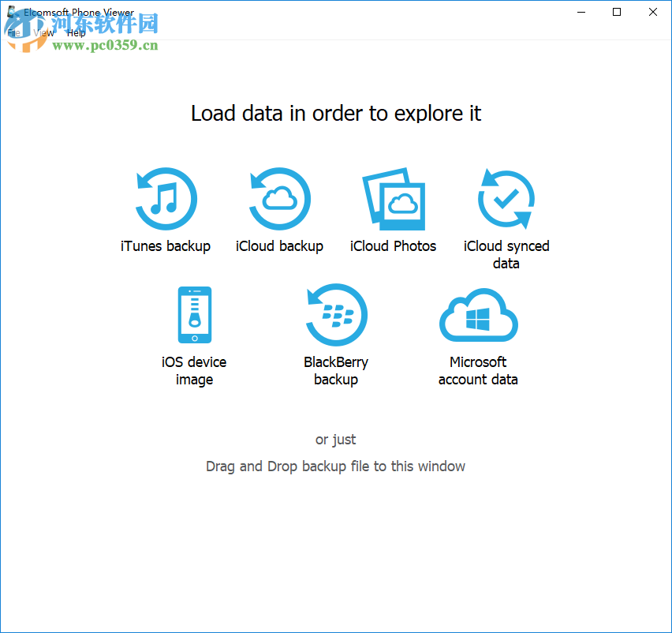The height and width of the screenshot is (633, 672).
Task: Open the File menu
Action: [x=13, y=32]
